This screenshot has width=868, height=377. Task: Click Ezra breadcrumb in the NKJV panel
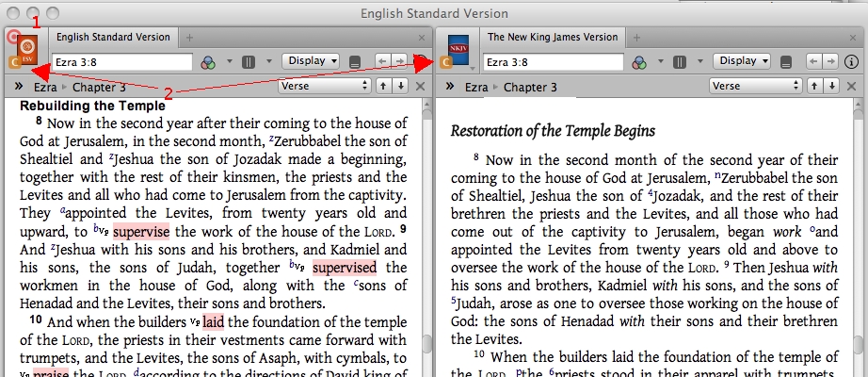click(476, 87)
